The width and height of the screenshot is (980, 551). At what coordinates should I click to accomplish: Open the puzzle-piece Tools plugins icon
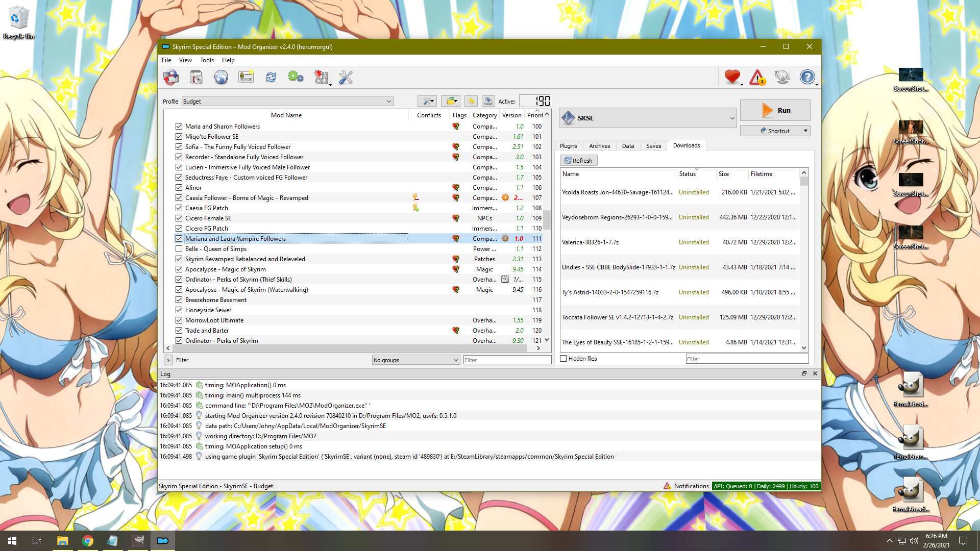(321, 77)
